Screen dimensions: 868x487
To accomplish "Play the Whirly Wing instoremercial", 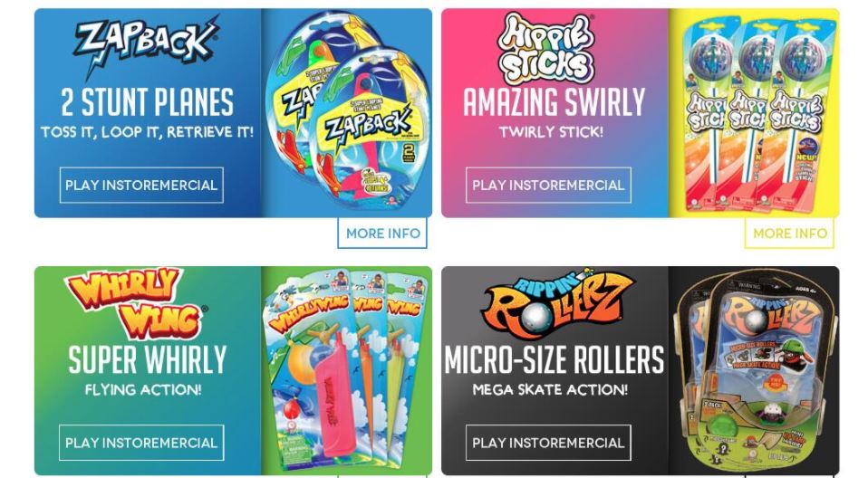I will click(141, 443).
